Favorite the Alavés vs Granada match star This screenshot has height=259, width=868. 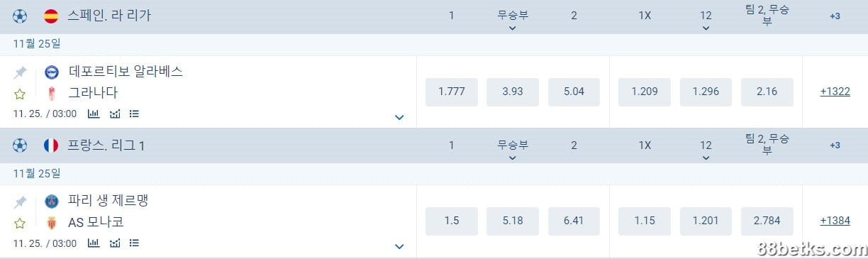(20, 94)
